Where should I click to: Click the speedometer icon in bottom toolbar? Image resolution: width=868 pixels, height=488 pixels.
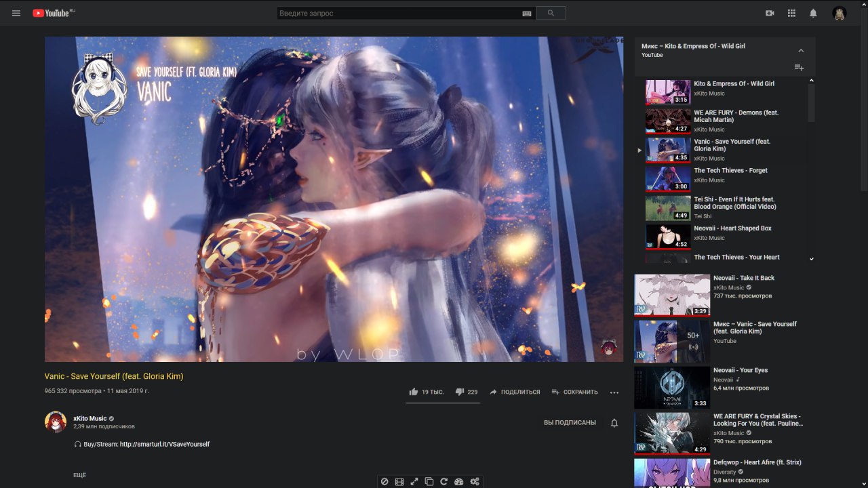pos(459,482)
